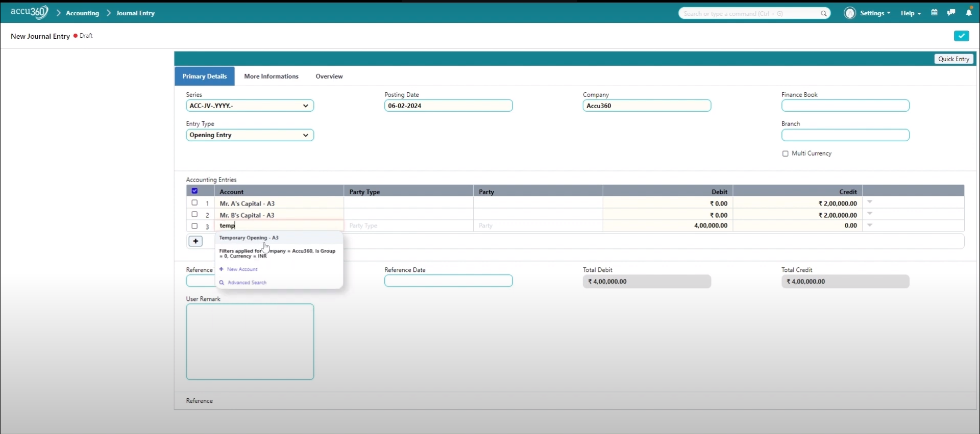Click the user avatar icon
Screen dimensions: 980x434
[x=850, y=13]
